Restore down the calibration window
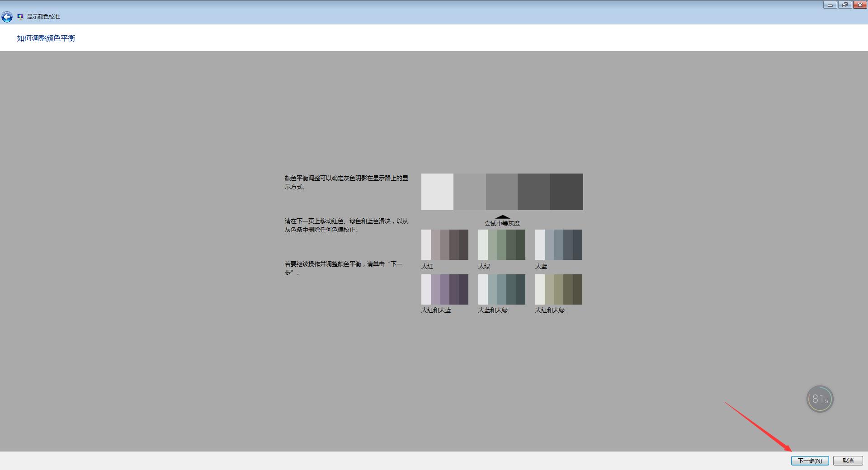868x470 pixels. pos(844,5)
